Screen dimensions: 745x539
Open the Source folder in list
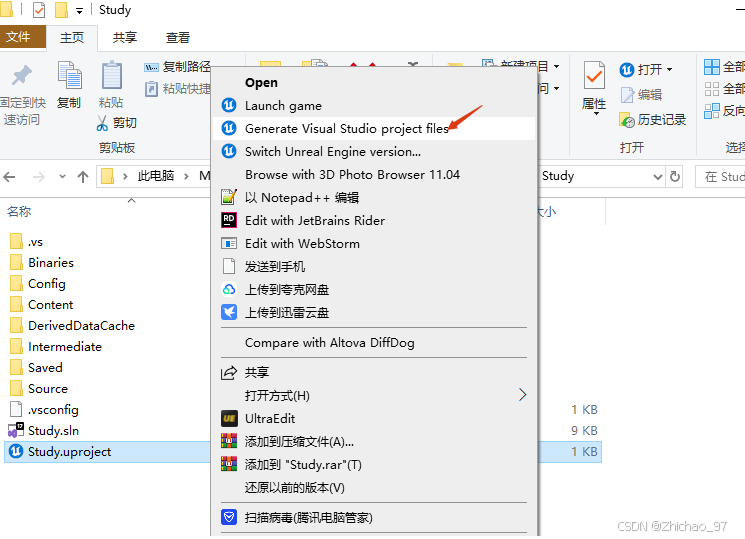click(x=47, y=389)
